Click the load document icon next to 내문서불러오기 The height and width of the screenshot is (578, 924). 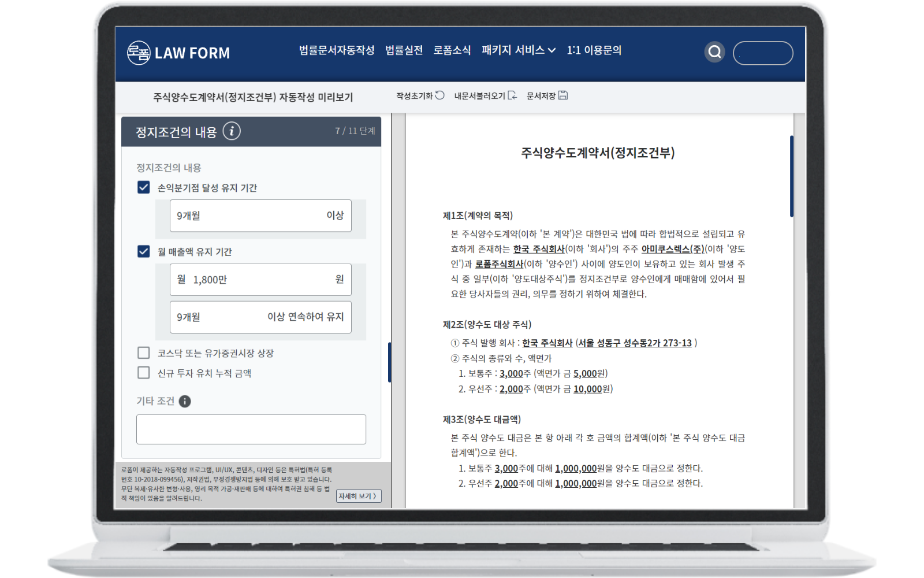click(512, 95)
